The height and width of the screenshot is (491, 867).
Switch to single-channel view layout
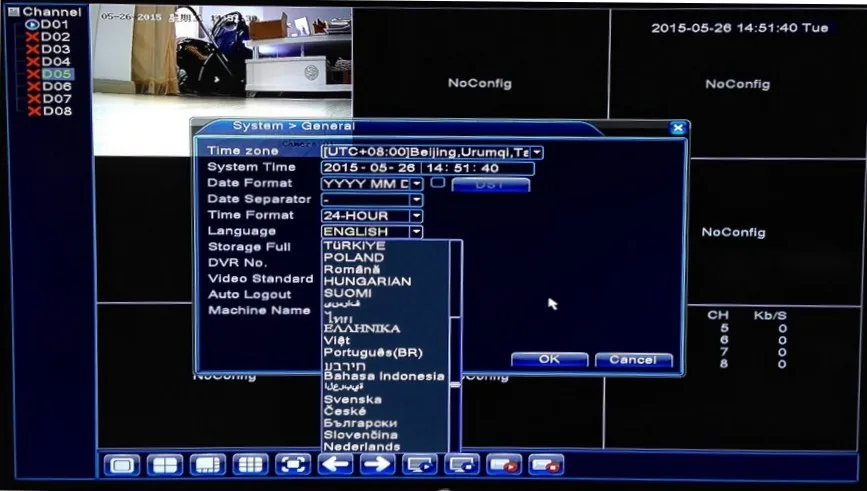pyautogui.click(x=122, y=465)
